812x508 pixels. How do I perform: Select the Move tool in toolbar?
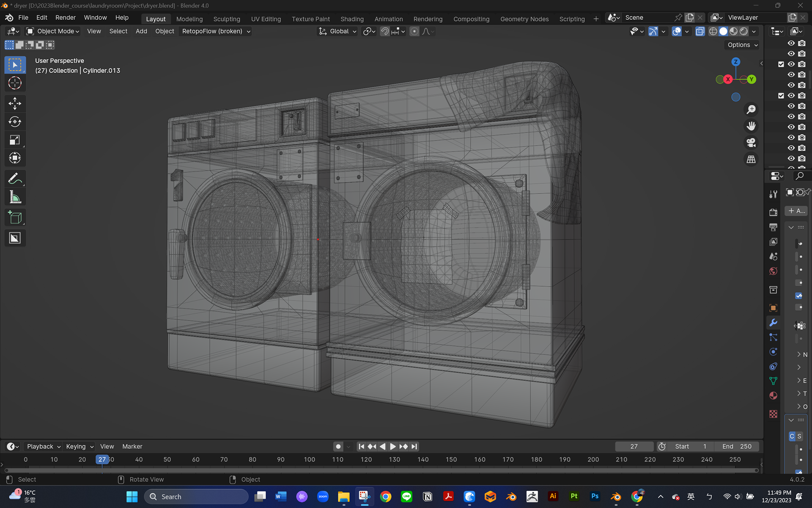[x=15, y=103]
